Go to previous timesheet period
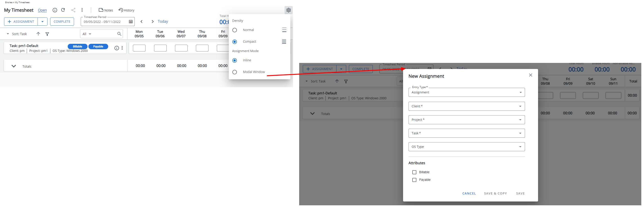The width and height of the screenshot is (644, 208). click(141, 22)
